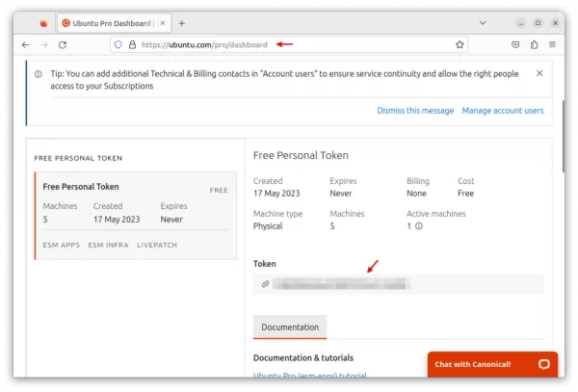578x392 pixels.
Task: Open the Extensions puzzle icon
Action: [534, 44]
